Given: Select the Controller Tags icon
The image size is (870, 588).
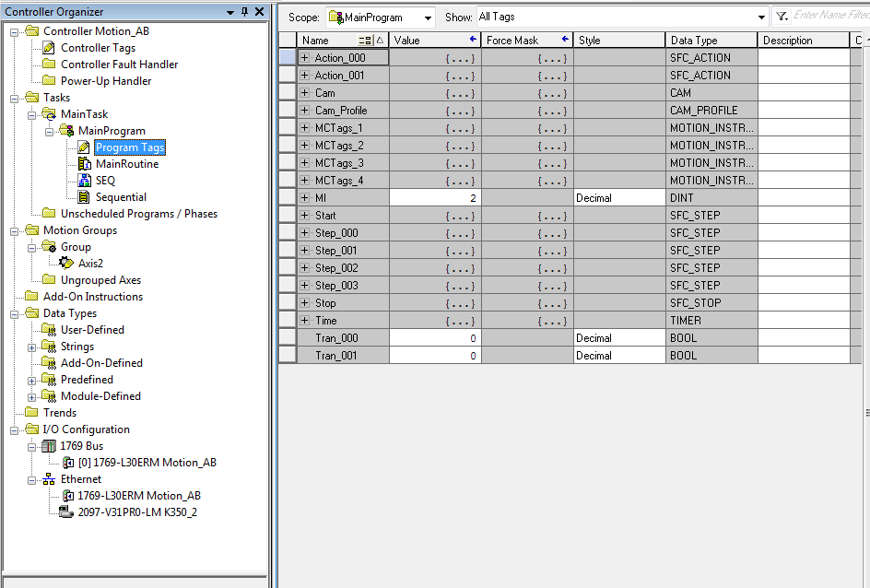Looking at the screenshot, I should (49, 48).
